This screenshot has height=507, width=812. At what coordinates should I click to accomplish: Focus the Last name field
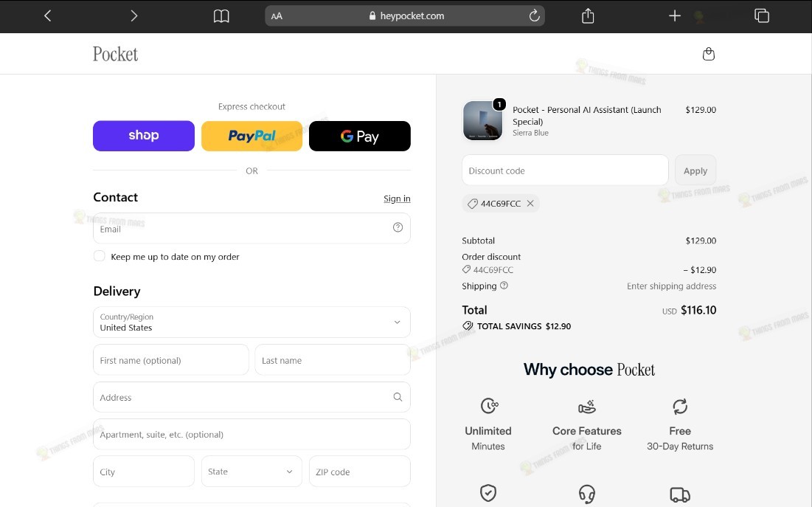333,360
